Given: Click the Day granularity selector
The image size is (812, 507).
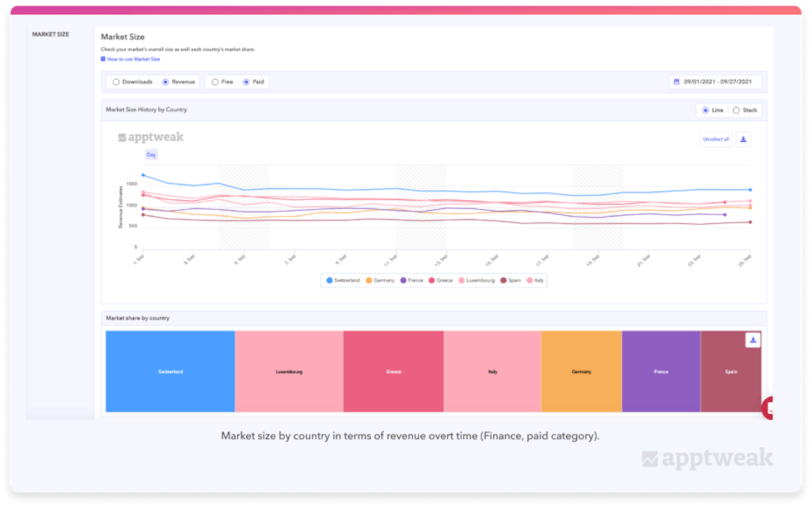Looking at the screenshot, I should click(152, 155).
